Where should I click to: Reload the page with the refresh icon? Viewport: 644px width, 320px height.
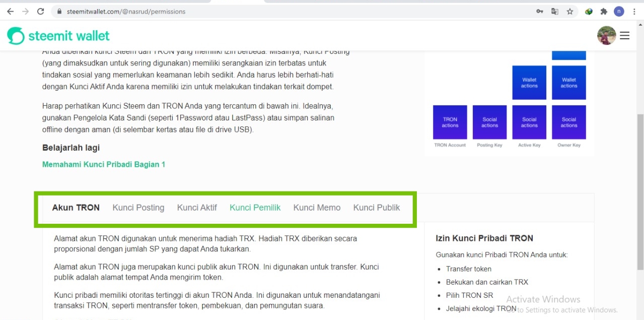[41, 11]
